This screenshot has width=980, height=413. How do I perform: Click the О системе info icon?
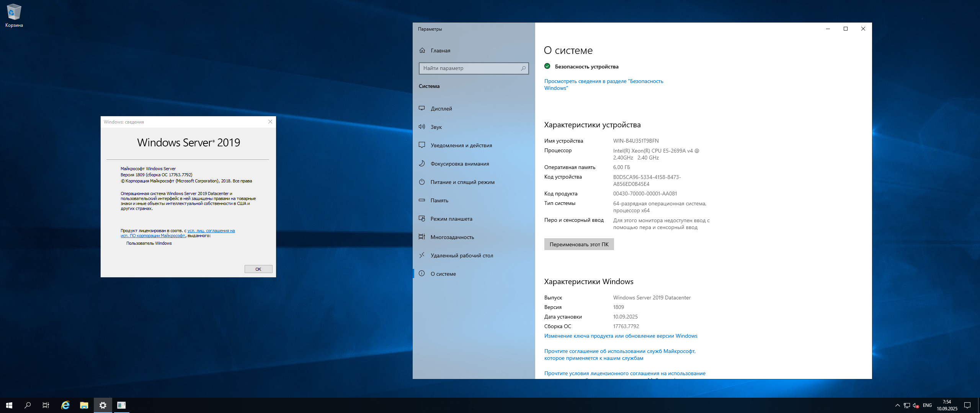click(x=422, y=274)
